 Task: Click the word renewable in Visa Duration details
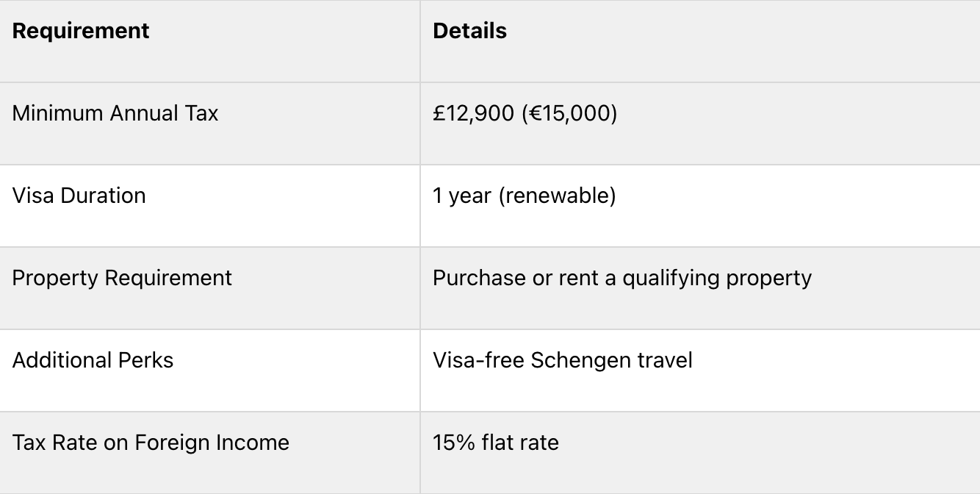(x=557, y=196)
